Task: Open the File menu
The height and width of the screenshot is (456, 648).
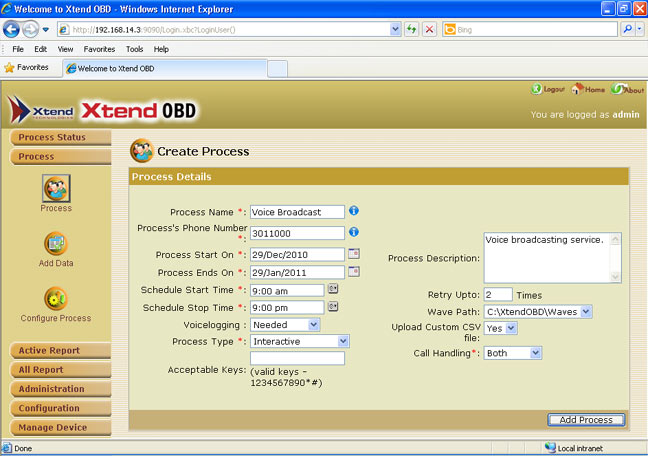Action: 18,49
